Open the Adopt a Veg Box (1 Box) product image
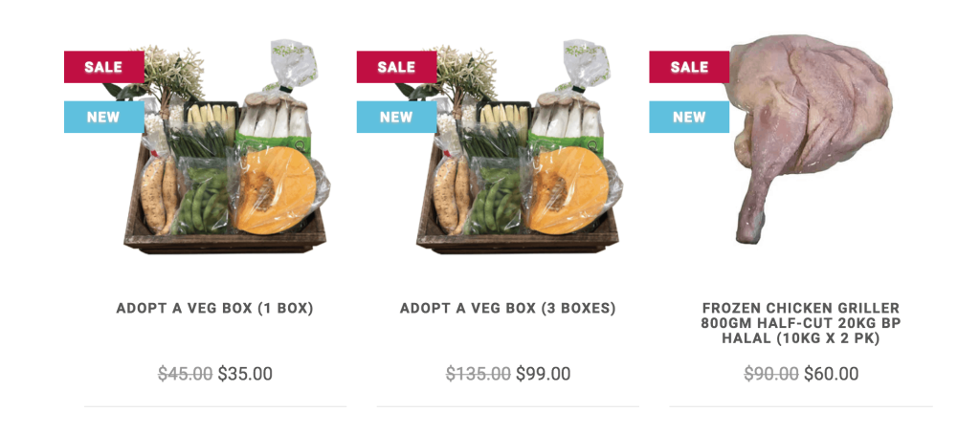 tap(230, 163)
